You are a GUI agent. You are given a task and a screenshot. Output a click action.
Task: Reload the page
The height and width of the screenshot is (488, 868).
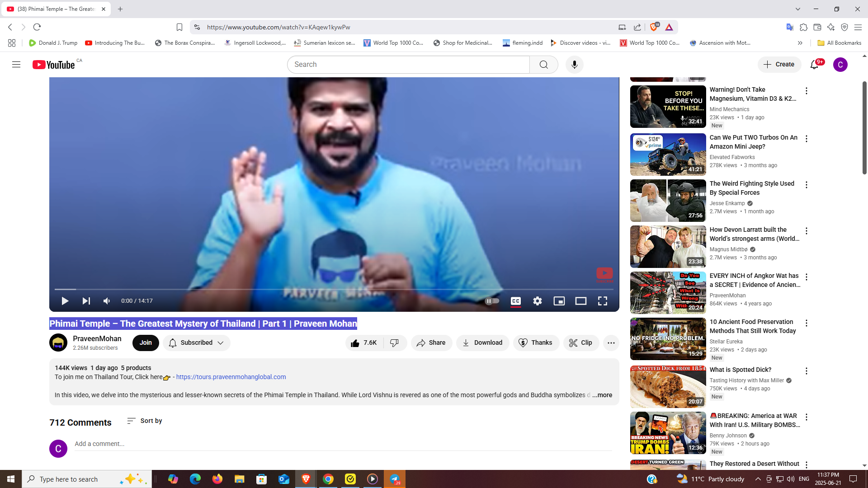[37, 27]
